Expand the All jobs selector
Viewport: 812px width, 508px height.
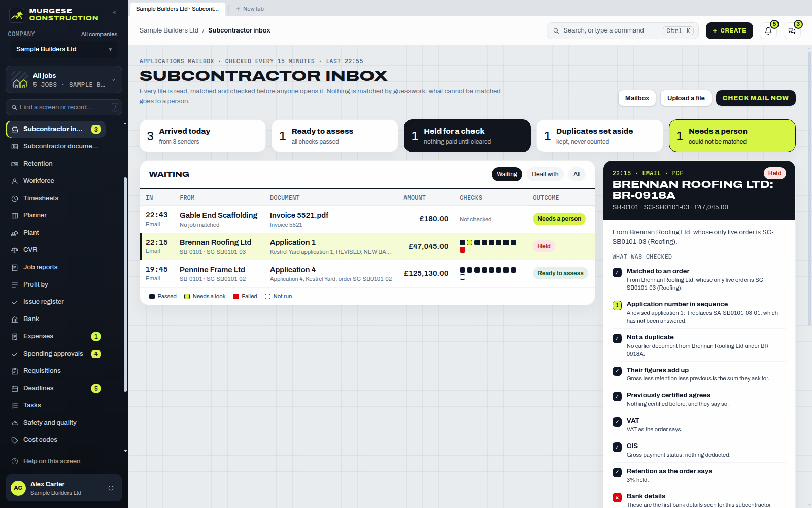coord(64,80)
